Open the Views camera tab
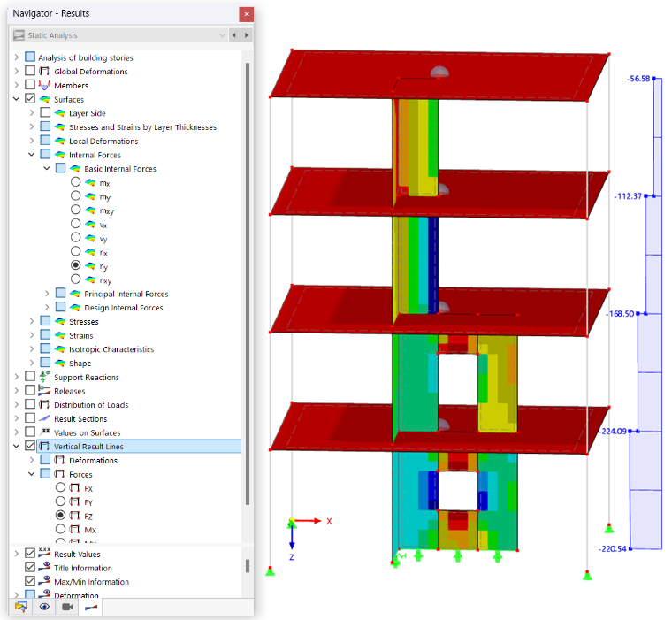Viewport: 672px width, 620px height. point(68,607)
